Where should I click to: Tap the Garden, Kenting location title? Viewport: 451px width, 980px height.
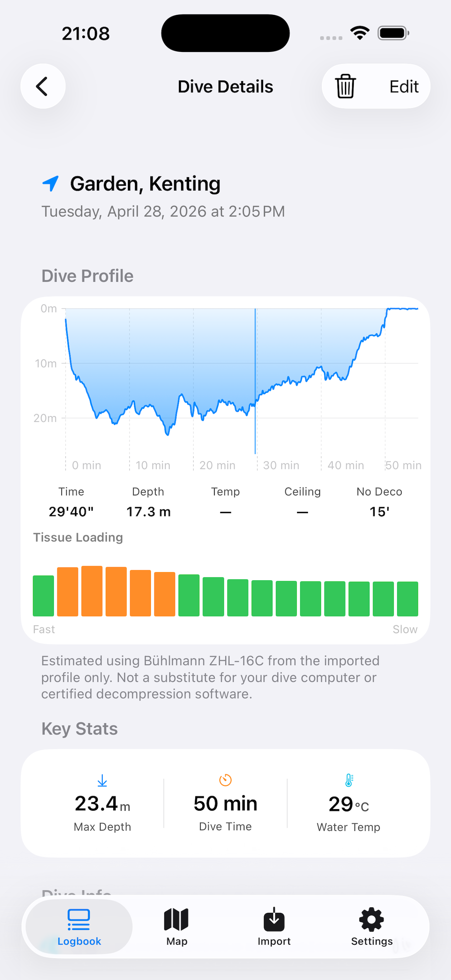click(145, 184)
